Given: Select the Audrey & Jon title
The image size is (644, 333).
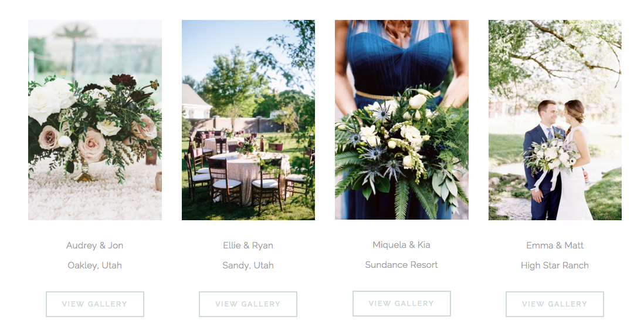Looking at the screenshot, I should (x=95, y=245).
